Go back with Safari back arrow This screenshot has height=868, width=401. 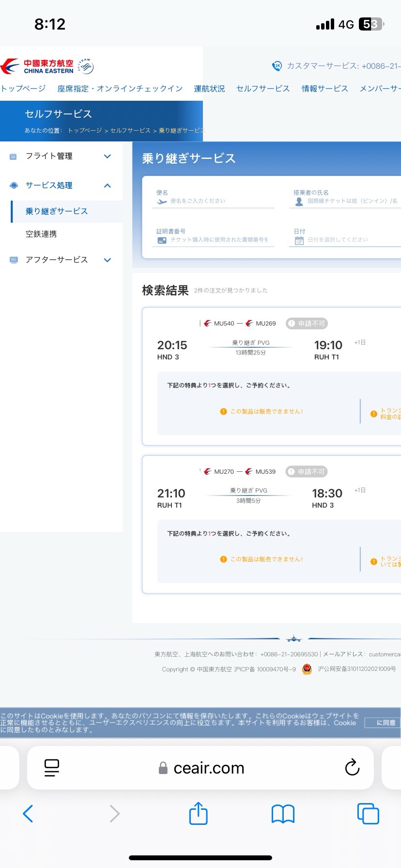click(28, 813)
